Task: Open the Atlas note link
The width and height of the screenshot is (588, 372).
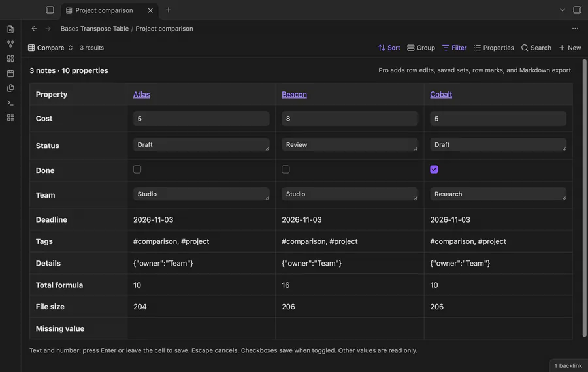Action: tap(141, 95)
